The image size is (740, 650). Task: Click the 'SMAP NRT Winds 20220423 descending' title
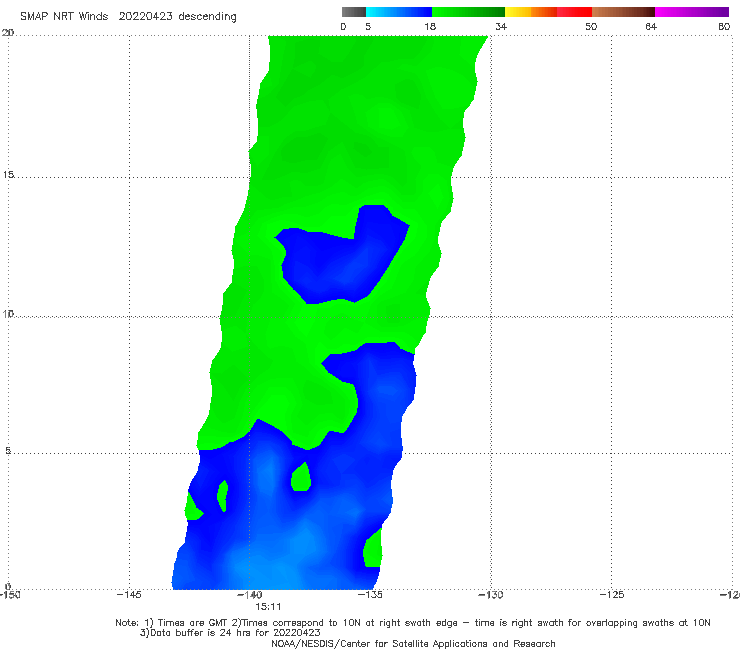click(x=128, y=17)
